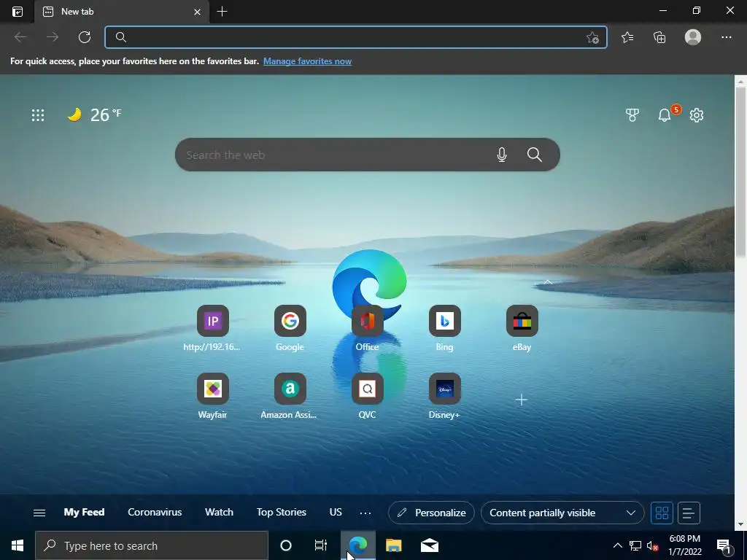Open clock showing 6:08 PM

(684, 545)
